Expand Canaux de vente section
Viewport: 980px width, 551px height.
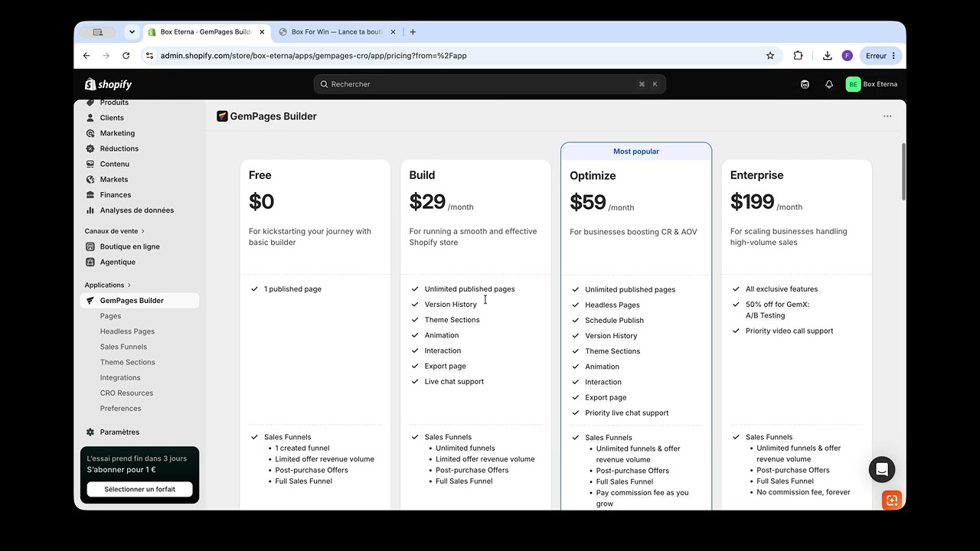[x=114, y=231]
